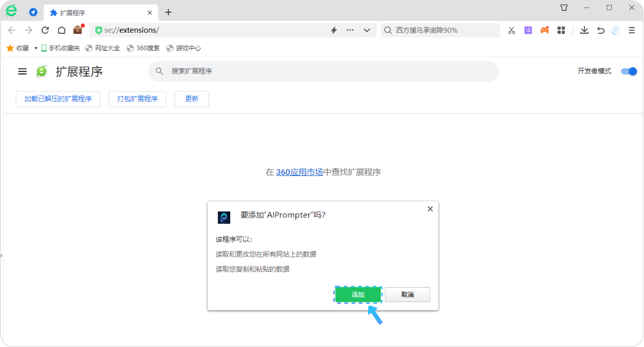644x347 pixels.
Task: Open 手机收藏夹 bookmark
Action: (x=61, y=48)
